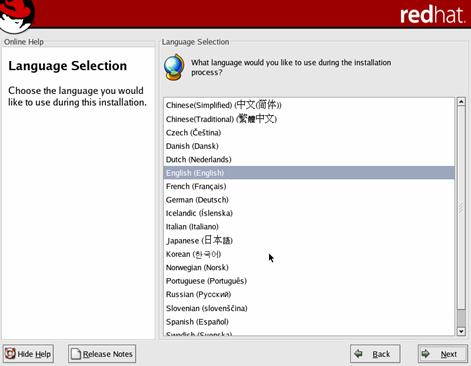The width and height of the screenshot is (471, 366).
Task: Pick Spanish (Español)
Action: 309,322
